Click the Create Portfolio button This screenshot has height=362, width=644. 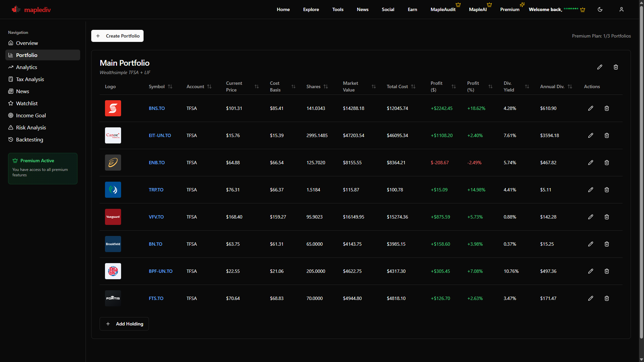tap(117, 36)
